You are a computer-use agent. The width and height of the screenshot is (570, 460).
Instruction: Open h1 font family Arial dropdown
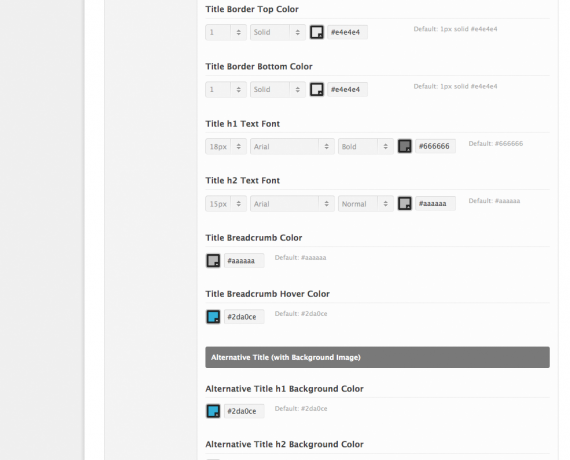pyautogui.click(x=292, y=146)
